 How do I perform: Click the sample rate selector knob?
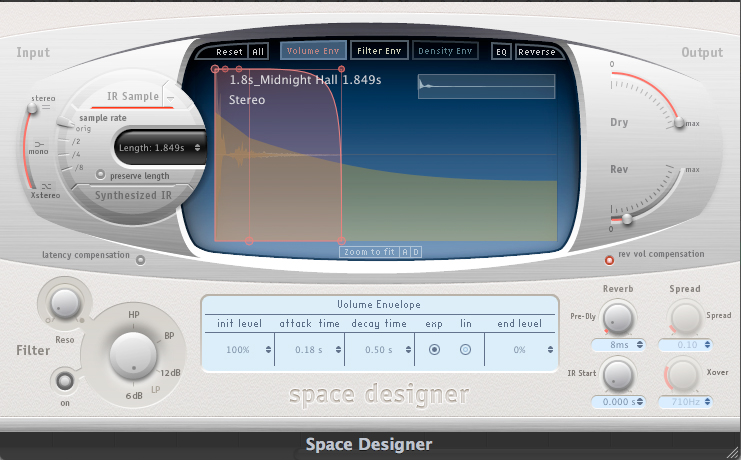click(65, 122)
